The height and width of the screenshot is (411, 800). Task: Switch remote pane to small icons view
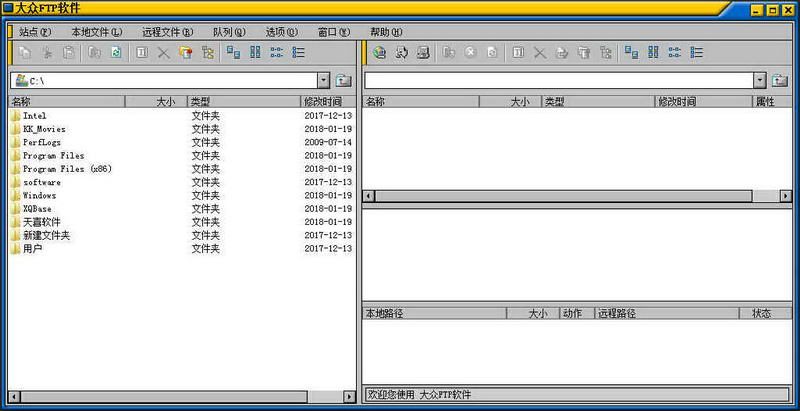click(x=653, y=53)
